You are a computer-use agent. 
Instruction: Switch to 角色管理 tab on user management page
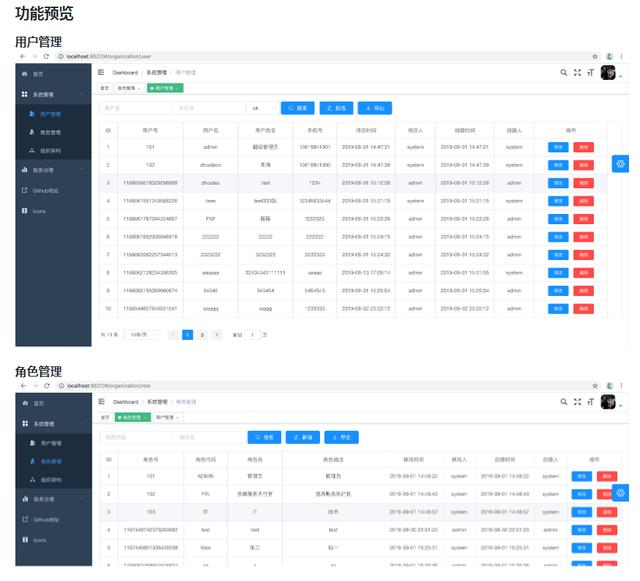pyautogui.click(x=129, y=88)
